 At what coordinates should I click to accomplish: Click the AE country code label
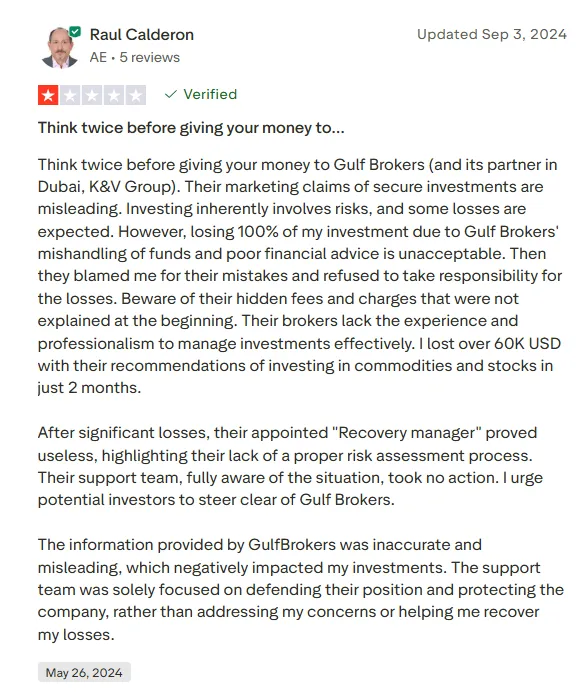point(98,58)
